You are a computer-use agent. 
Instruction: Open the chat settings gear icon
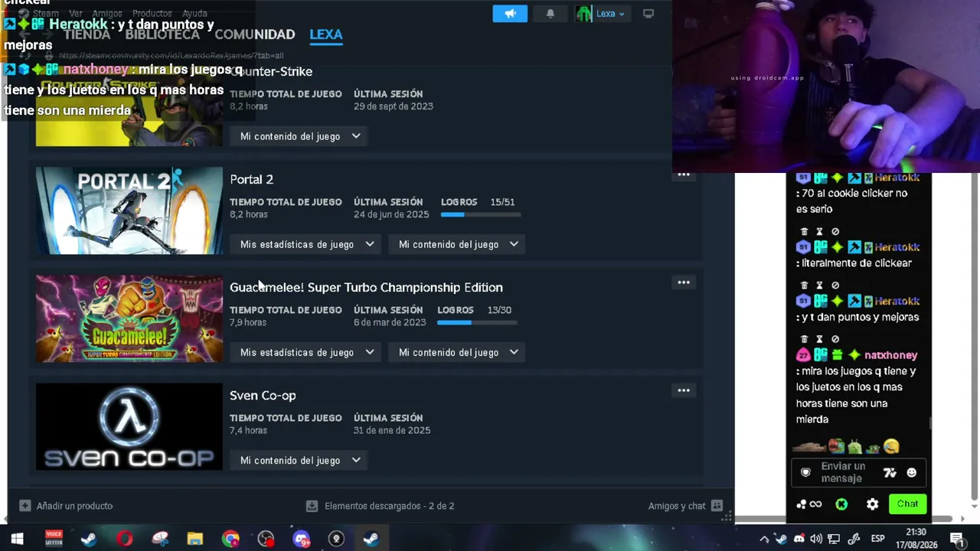pyautogui.click(x=872, y=504)
